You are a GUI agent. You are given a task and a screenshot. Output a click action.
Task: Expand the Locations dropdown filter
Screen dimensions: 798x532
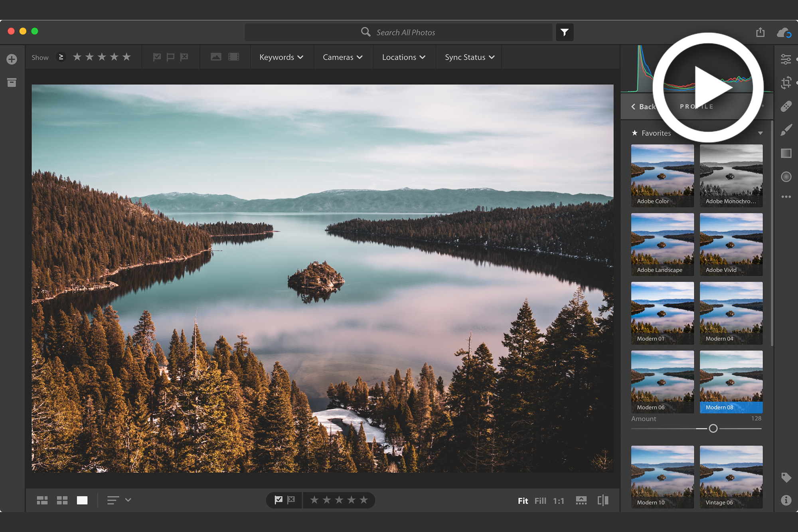click(x=403, y=57)
